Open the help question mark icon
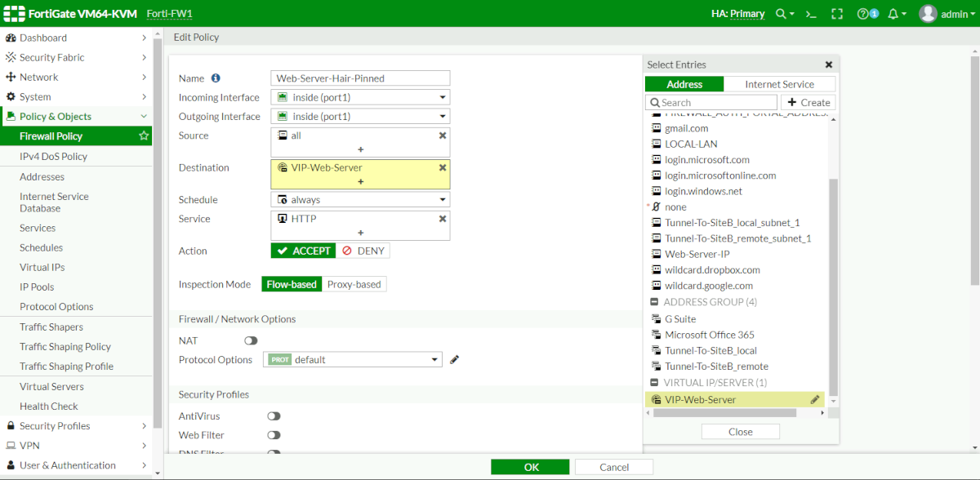The width and height of the screenshot is (980, 480). pos(862,14)
